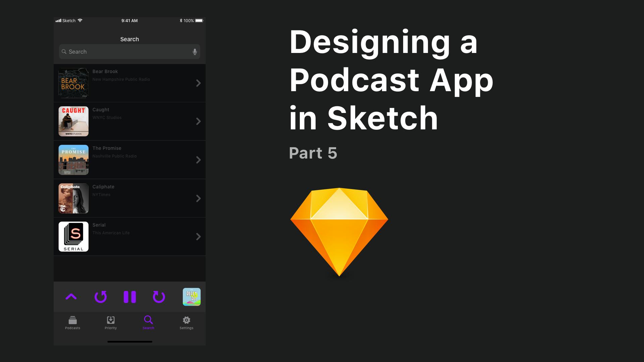644x362 pixels.
Task: Open the Settings tab
Action: coord(186,323)
